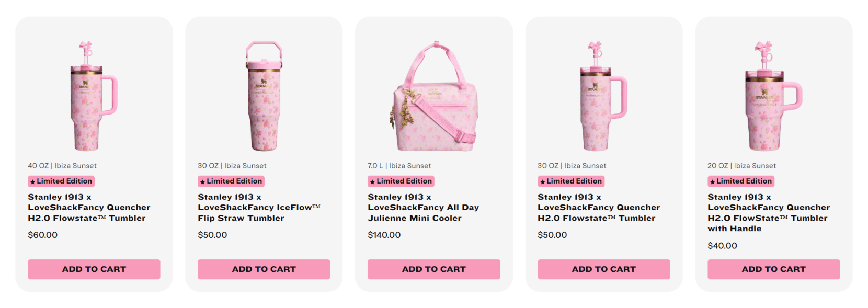The width and height of the screenshot is (868, 308).
Task: Click the Limited Edition badge on the 20 OZ tumbler
Action: click(x=741, y=181)
